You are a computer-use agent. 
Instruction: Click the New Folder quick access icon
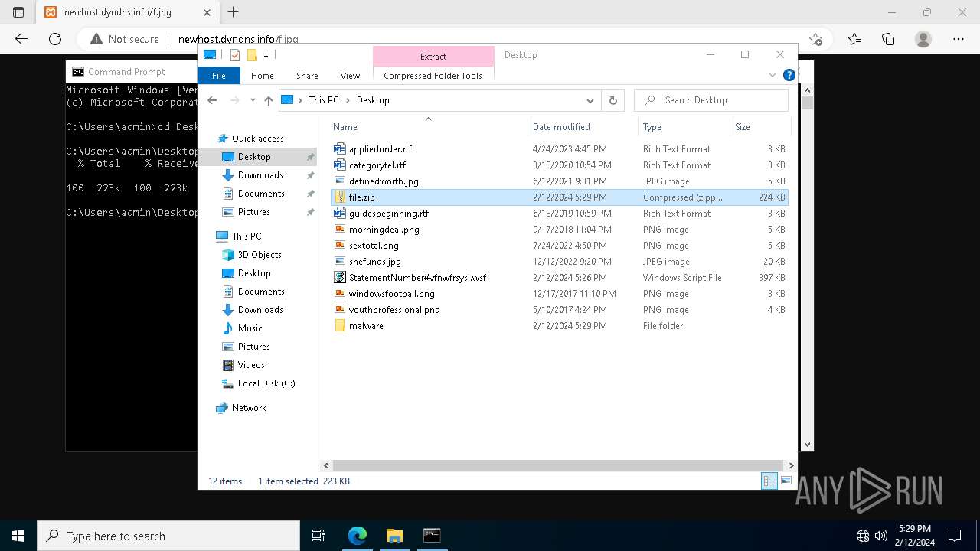coord(252,55)
